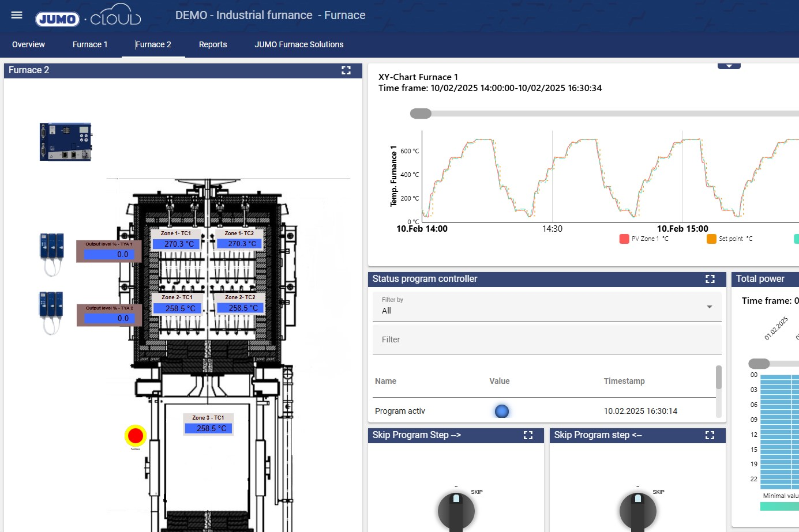This screenshot has height=532, width=799.
Task: Click the Filter text input field
Action: coord(547,339)
